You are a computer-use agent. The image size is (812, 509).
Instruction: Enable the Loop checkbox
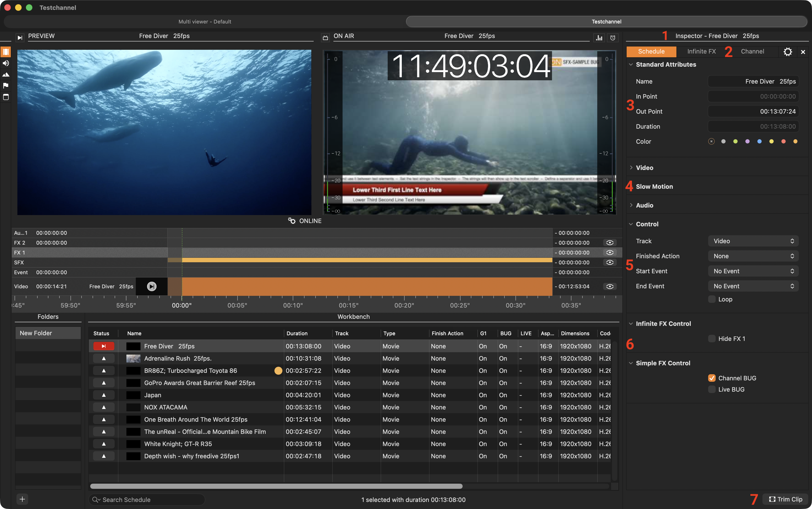[712, 299]
